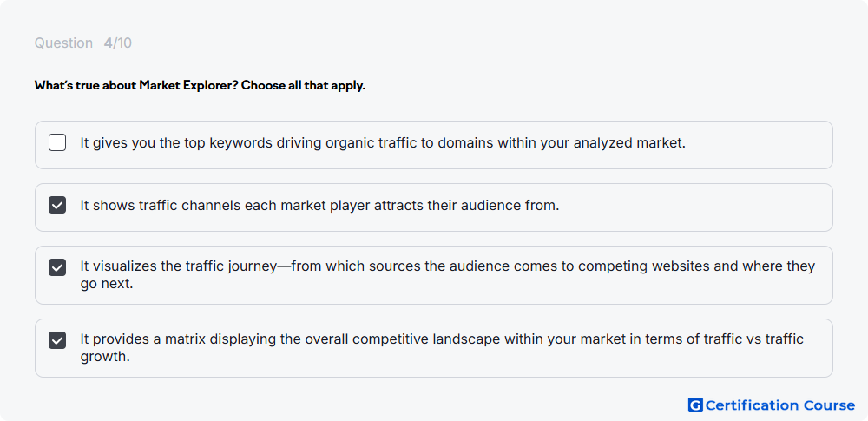
Task: Uncheck the competitive landscape matrix checkbox
Action: pyautogui.click(x=57, y=340)
